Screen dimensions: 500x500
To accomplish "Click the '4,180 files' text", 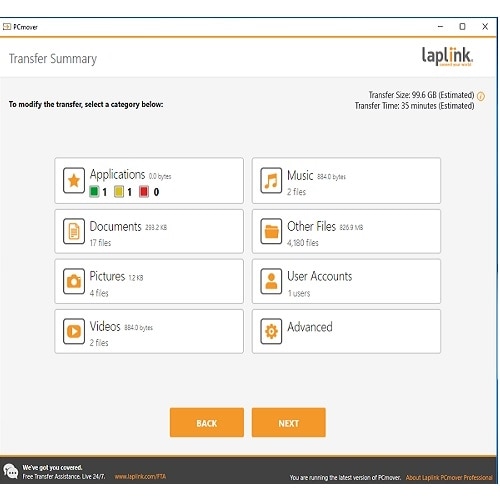I will tap(303, 243).
